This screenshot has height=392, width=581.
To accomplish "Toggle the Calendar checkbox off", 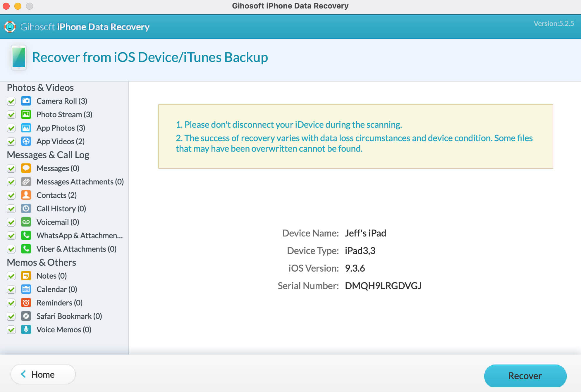I will tap(12, 289).
